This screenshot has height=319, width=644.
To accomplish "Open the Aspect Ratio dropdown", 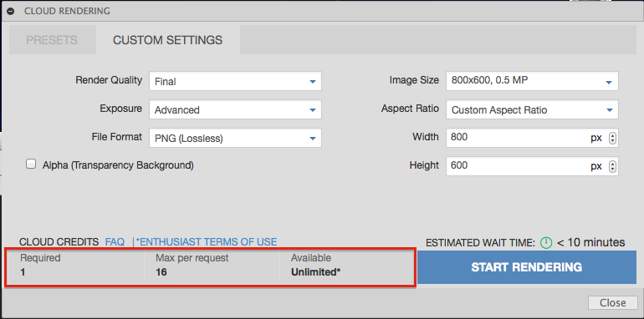I will coord(532,109).
